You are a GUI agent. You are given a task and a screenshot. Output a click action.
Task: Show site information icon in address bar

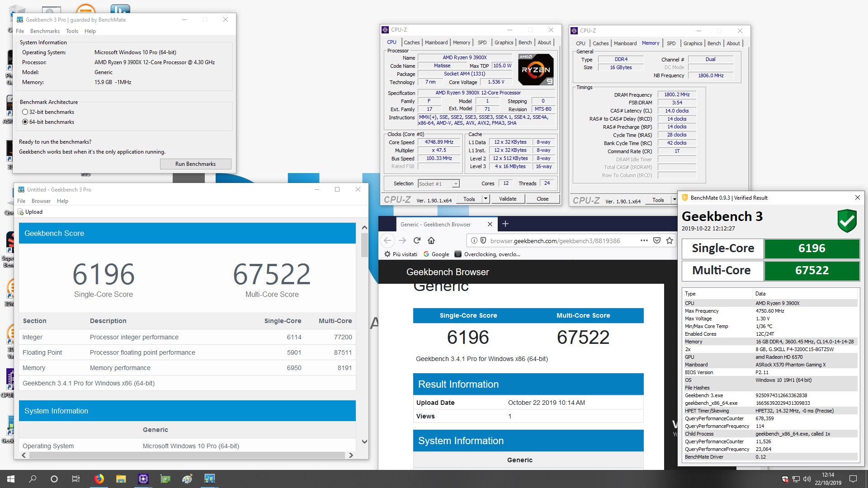click(474, 240)
